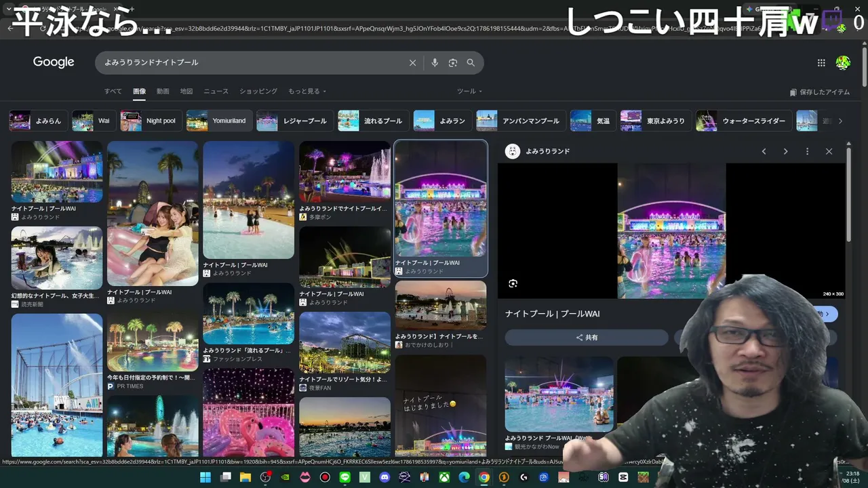Viewport: 868px width, 488px height.
Task: Open Google Lens image search from the search bar
Action: [453, 63]
